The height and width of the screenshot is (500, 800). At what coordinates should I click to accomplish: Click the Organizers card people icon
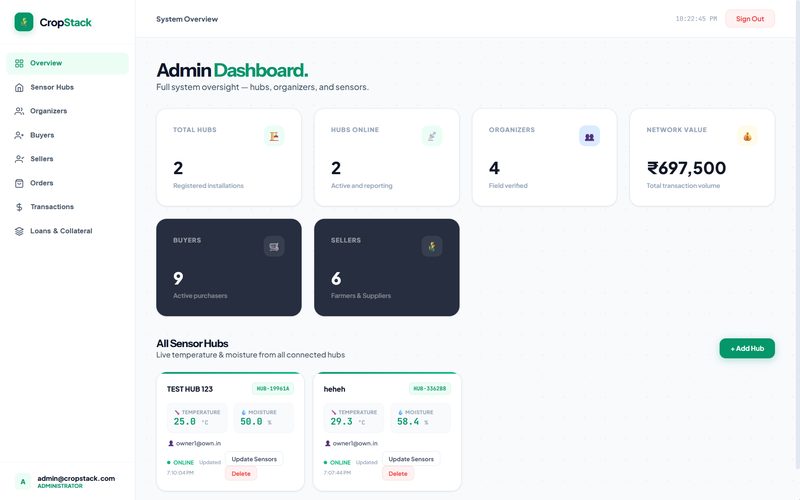pos(589,136)
